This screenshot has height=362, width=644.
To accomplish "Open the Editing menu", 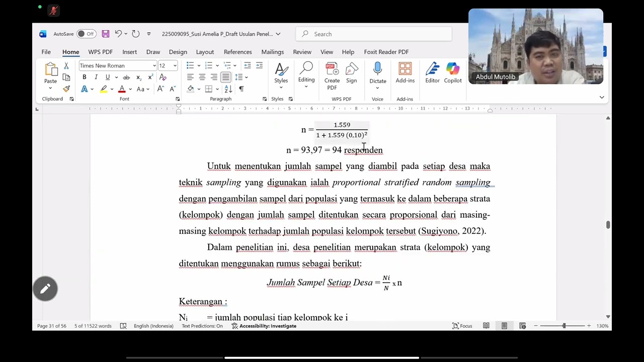I will click(306, 75).
